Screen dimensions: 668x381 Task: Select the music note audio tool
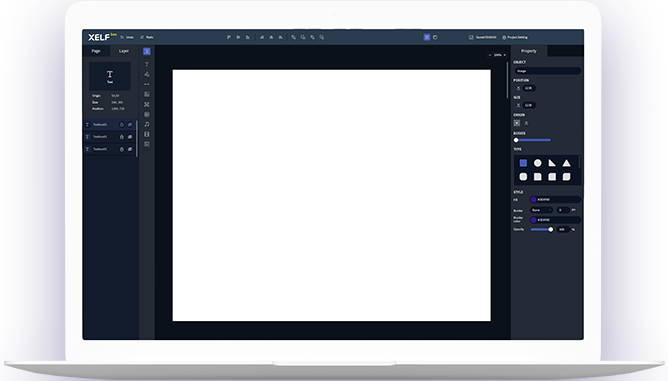(x=147, y=124)
